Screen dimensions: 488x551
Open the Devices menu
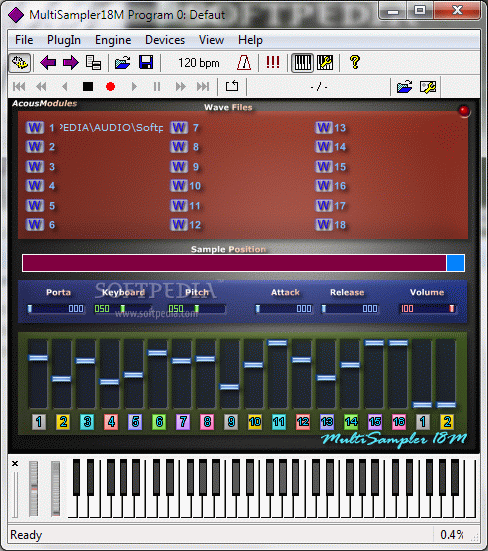[x=165, y=40]
